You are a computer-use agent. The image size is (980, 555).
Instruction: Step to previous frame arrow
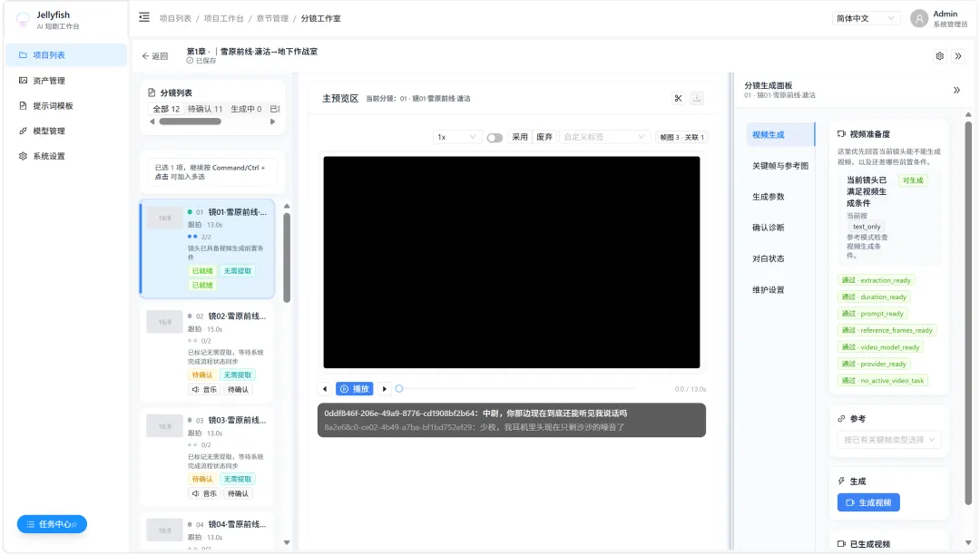(x=324, y=389)
